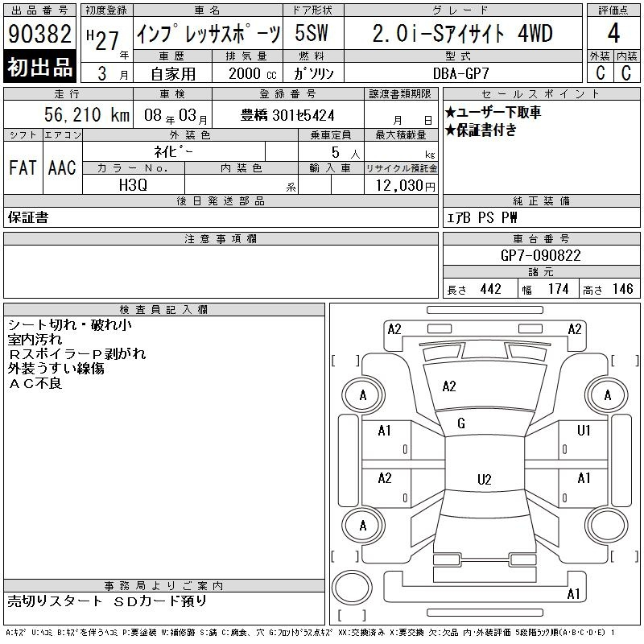This screenshot has height=644, width=644.
Task: Select grade text 2.0i-Sアイサイト 4WD
Action: click(x=463, y=33)
